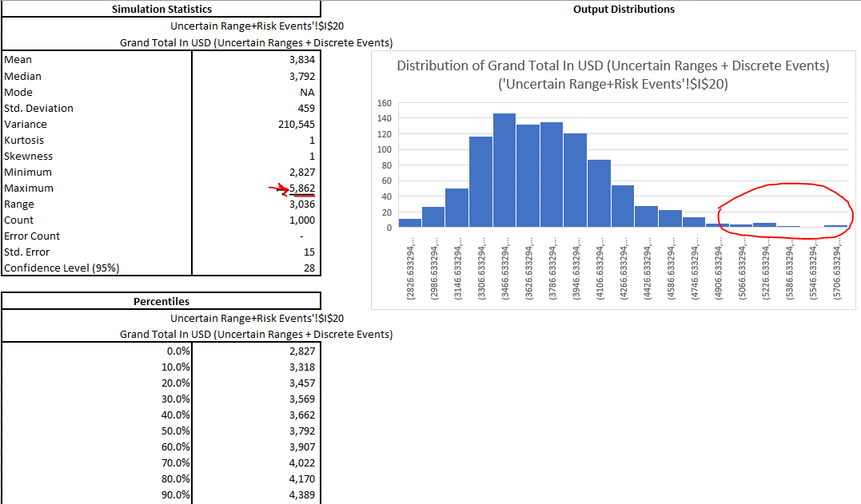Select a bar inside the red circled region

[763, 225]
